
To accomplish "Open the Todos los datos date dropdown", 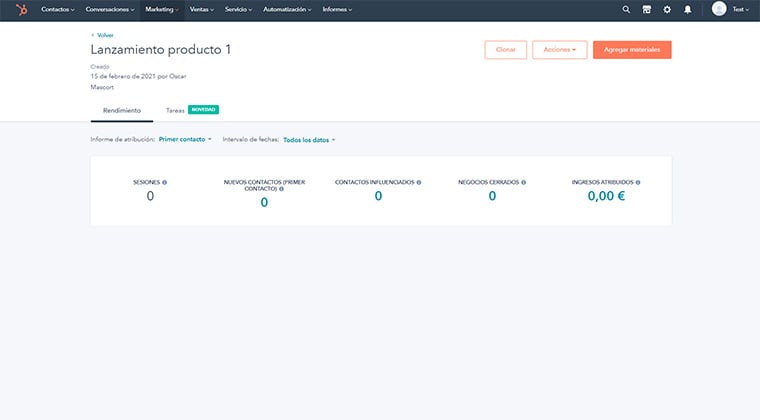I will pyautogui.click(x=309, y=140).
